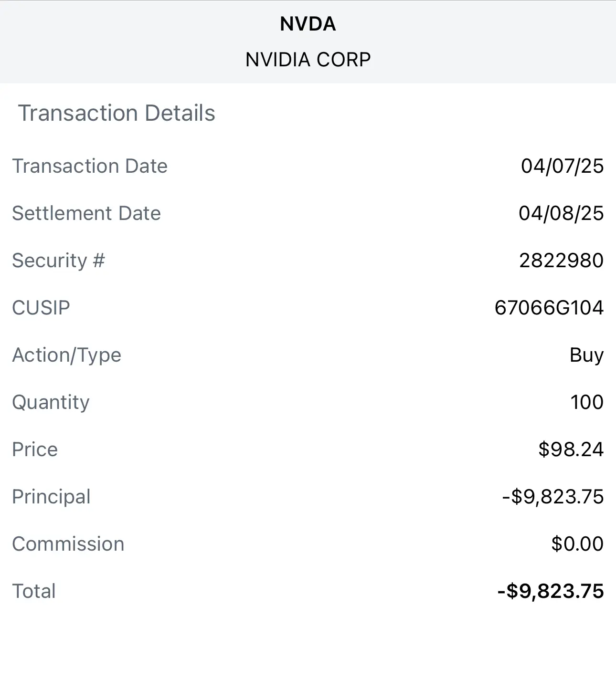
Task: Click the 04/07/25 transaction date value
Action: tap(563, 166)
